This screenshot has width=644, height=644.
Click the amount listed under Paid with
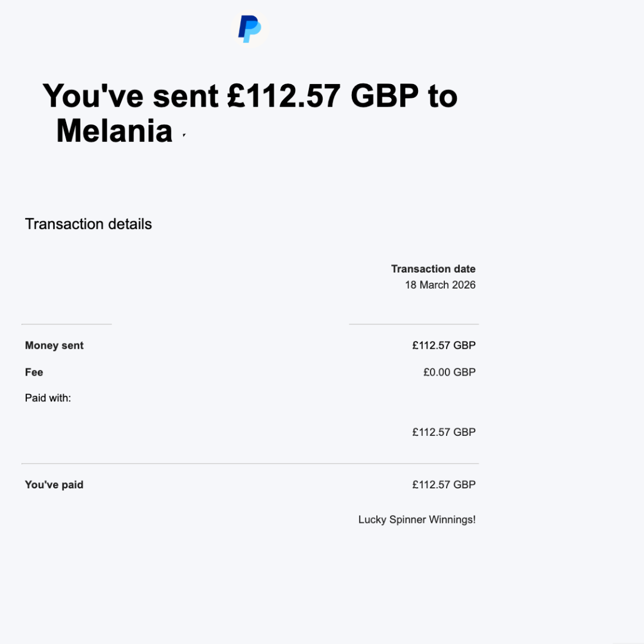point(444,432)
